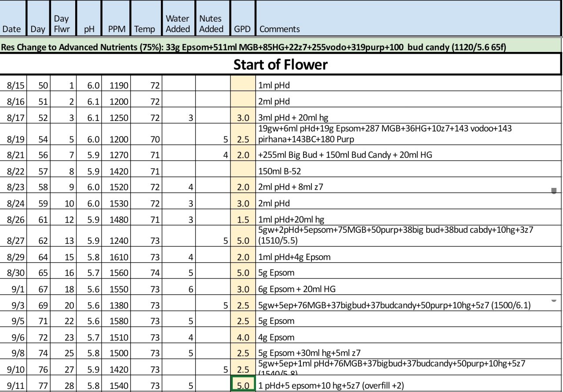563x392 pixels.
Task: Click the long comment in the 8/19 row
Action: click(x=385, y=134)
